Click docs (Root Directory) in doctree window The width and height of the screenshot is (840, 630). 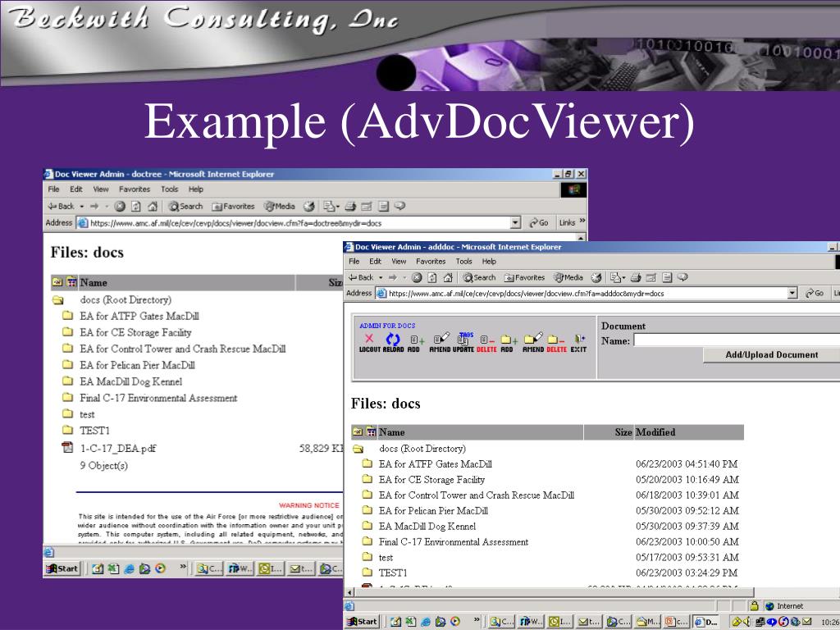(x=126, y=299)
